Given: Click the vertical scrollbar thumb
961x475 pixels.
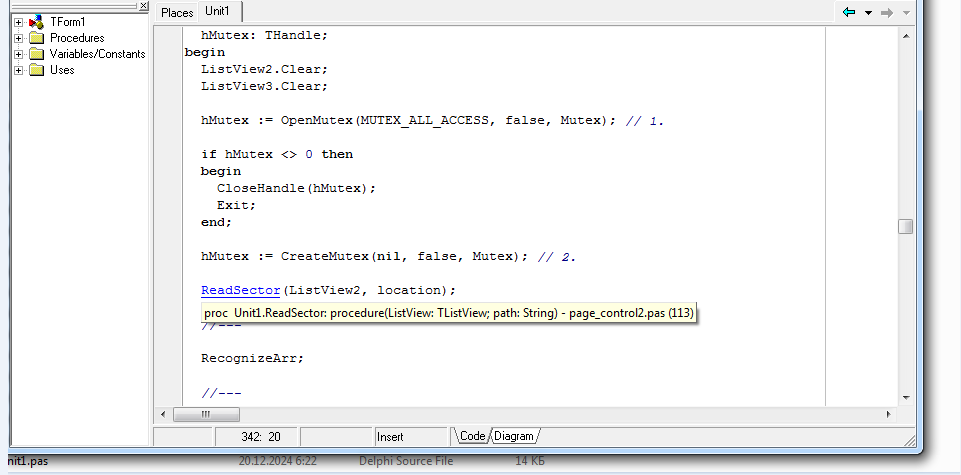Looking at the screenshot, I should [905, 226].
